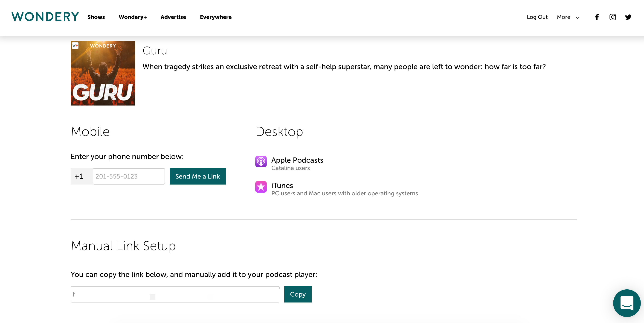The width and height of the screenshot is (644, 323).
Task: Click the chevron next to More
Action: (577, 18)
